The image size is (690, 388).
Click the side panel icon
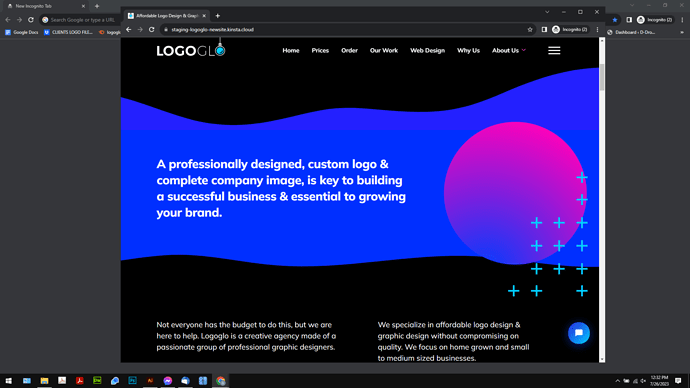coord(544,29)
